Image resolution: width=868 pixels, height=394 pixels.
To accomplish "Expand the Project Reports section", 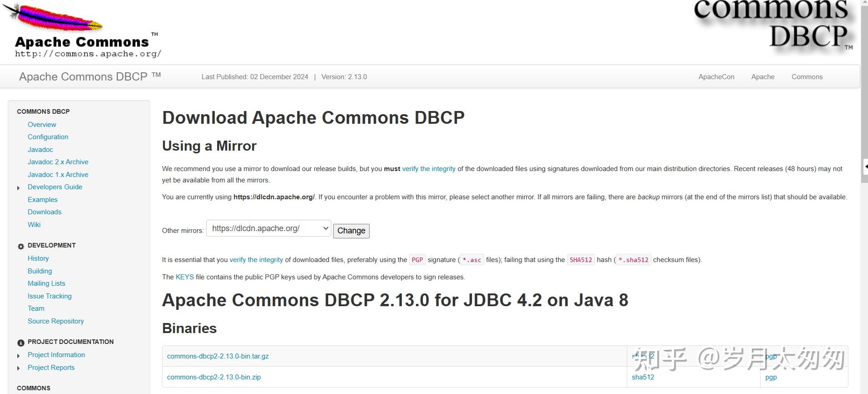I will pyautogui.click(x=19, y=369).
